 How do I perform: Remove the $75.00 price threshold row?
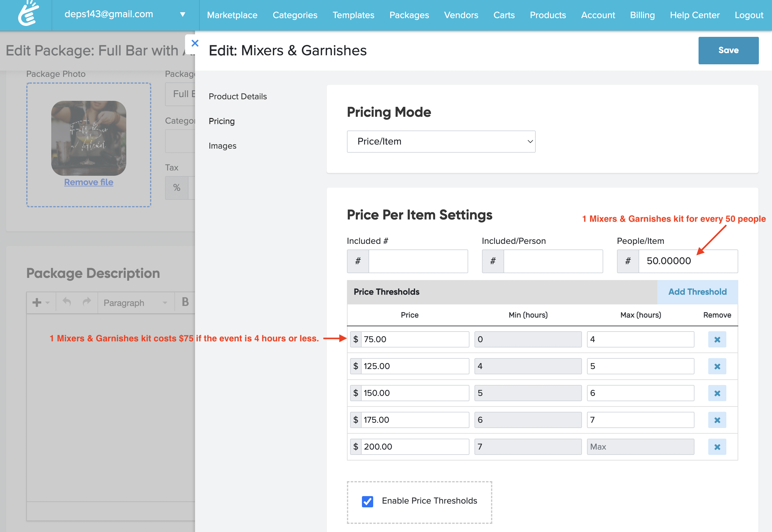coord(717,339)
